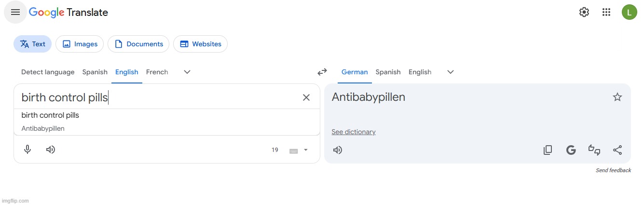This screenshot has height=205, width=644.
Task: Open the Google apps grid
Action: click(606, 13)
